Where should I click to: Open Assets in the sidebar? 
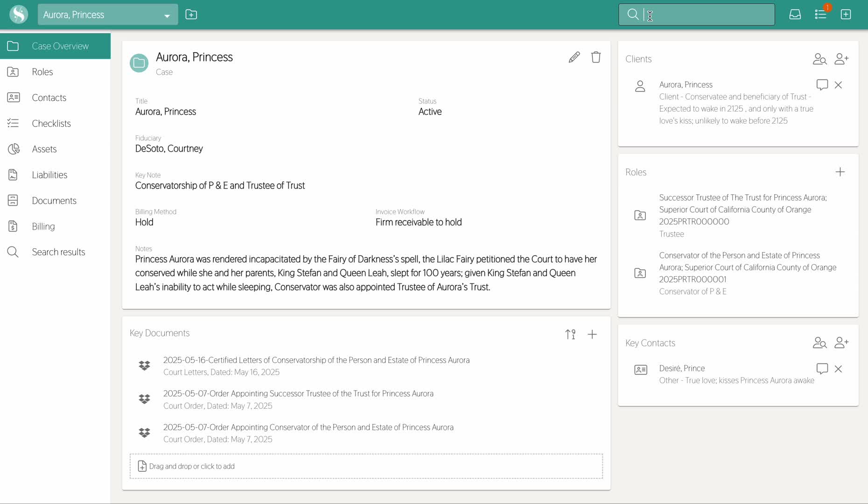pos(55,149)
